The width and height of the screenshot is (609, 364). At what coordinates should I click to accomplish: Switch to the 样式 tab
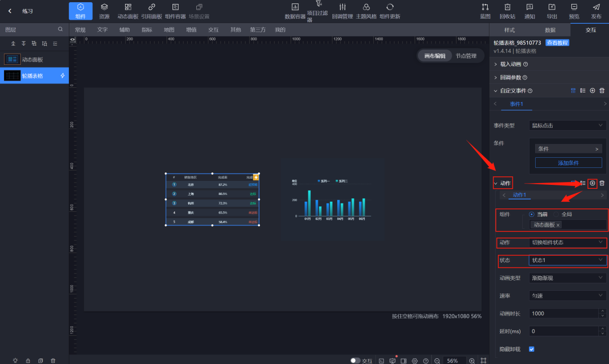[x=510, y=30]
